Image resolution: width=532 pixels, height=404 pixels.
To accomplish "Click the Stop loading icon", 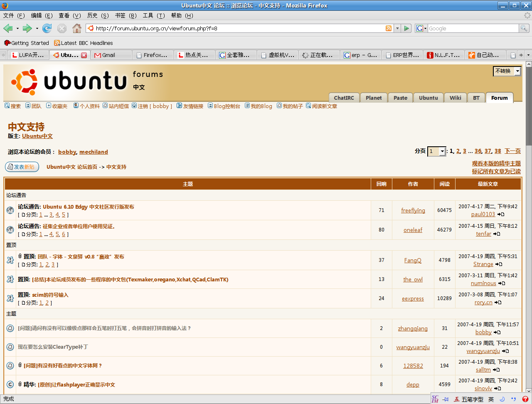I will 62,28.
